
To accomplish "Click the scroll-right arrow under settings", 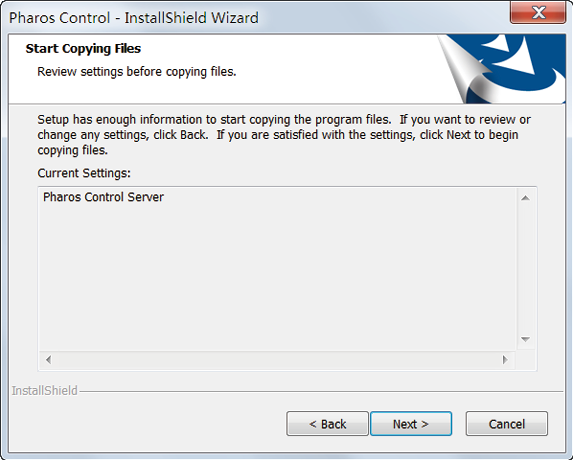I will 505,360.
